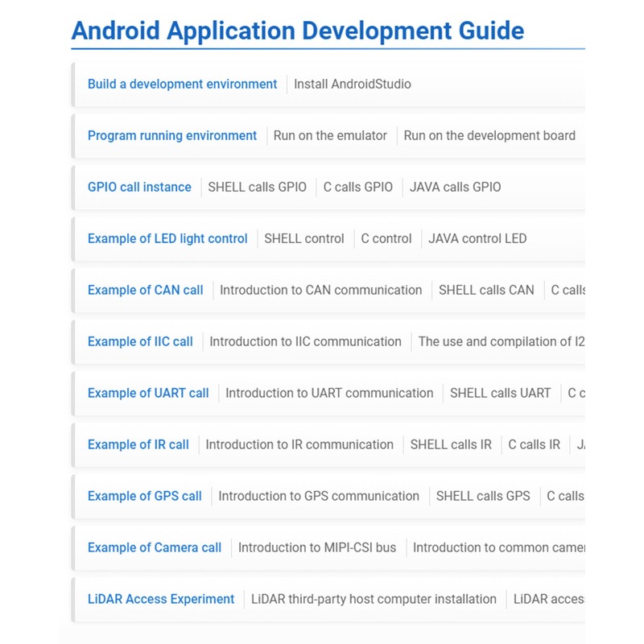644x644 pixels.
Task: Open 'Example of IIC call' link
Action: (140, 341)
